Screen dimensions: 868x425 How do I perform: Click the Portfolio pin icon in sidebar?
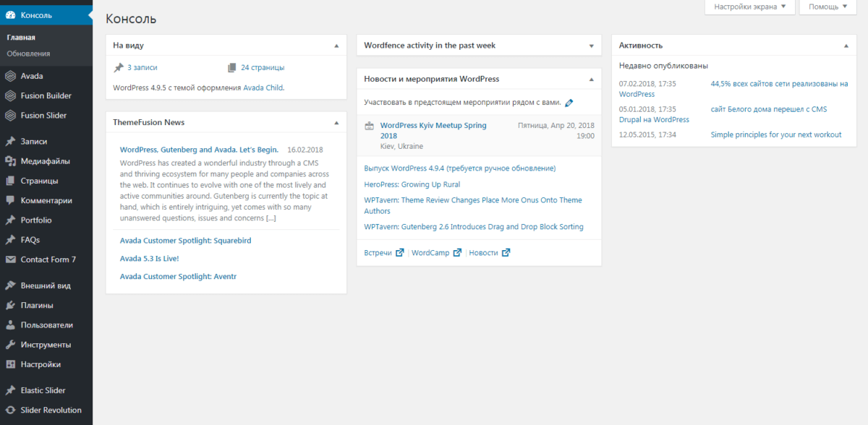pos(10,220)
